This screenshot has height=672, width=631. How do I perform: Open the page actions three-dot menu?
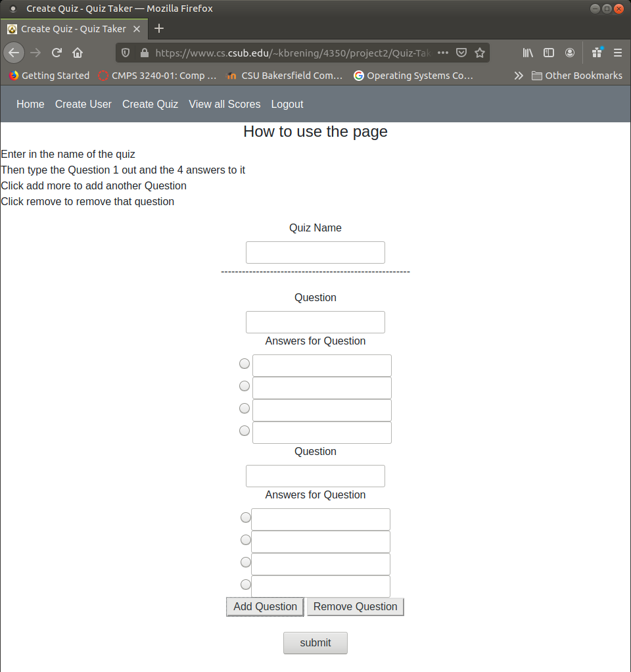443,53
